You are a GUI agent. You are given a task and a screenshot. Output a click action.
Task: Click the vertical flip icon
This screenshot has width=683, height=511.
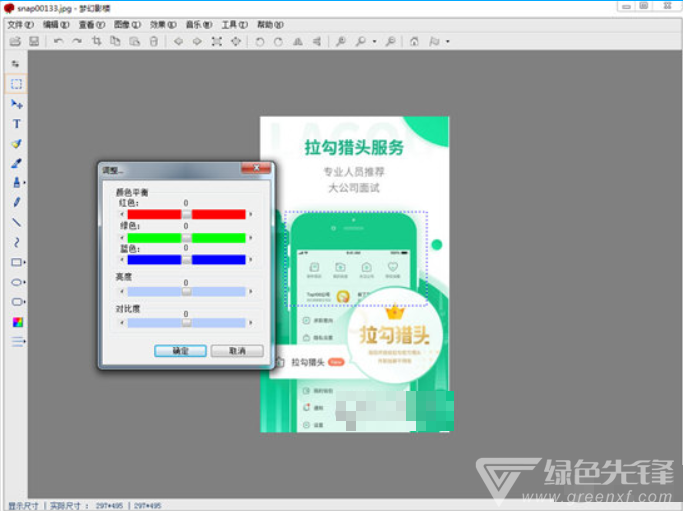click(317, 41)
